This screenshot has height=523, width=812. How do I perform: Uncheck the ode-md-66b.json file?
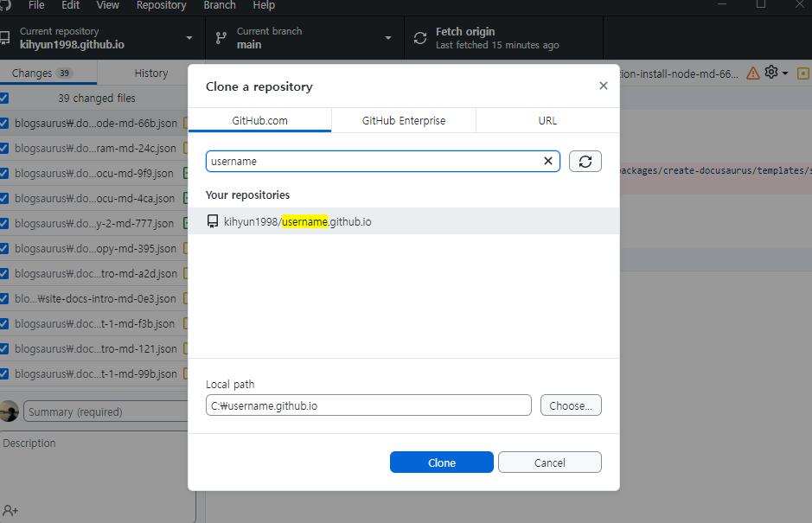[x=4, y=124]
